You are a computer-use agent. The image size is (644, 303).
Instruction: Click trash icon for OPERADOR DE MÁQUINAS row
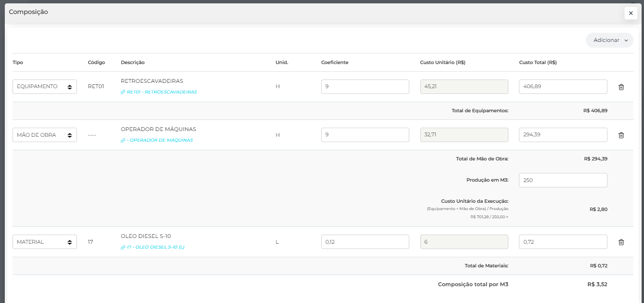(621, 135)
